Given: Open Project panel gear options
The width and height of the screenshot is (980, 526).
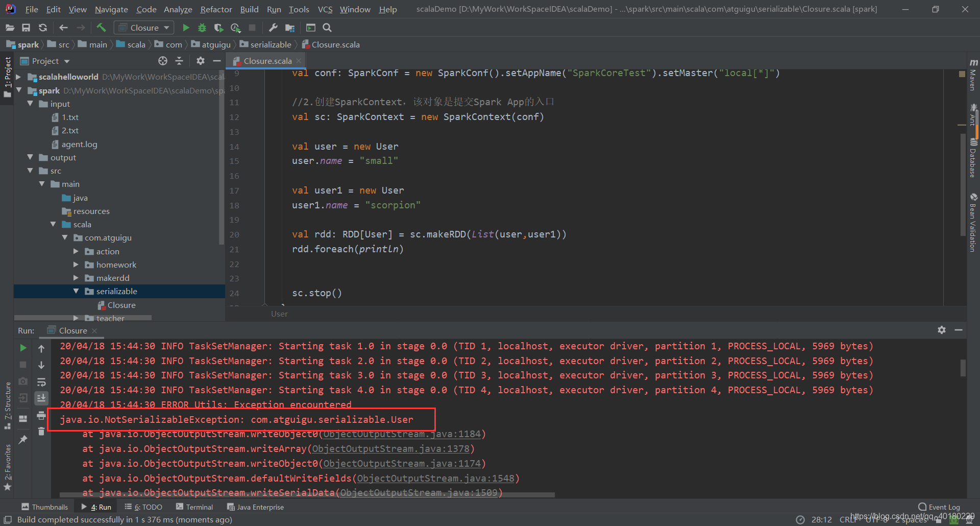Looking at the screenshot, I should point(201,61).
